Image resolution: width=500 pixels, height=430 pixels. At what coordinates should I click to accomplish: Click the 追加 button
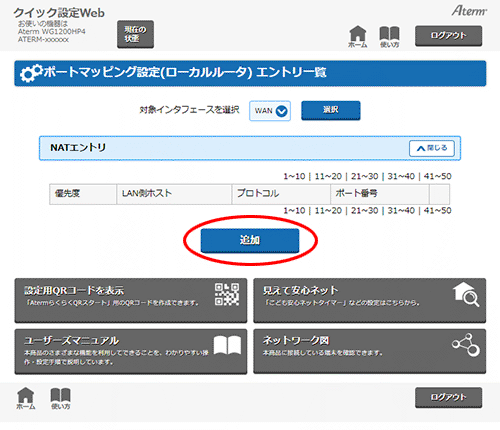[x=250, y=240]
